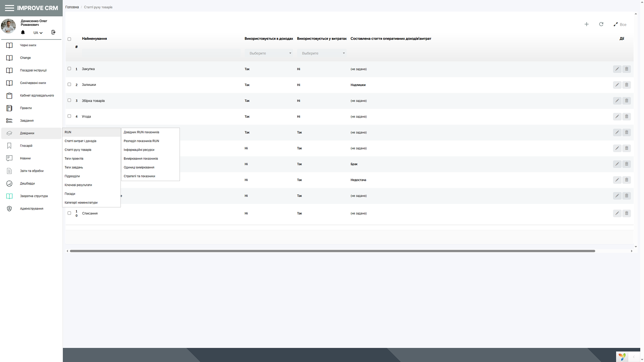Open Адміністрування from the sidebar
644x362 pixels.
click(x=31, y=208)
